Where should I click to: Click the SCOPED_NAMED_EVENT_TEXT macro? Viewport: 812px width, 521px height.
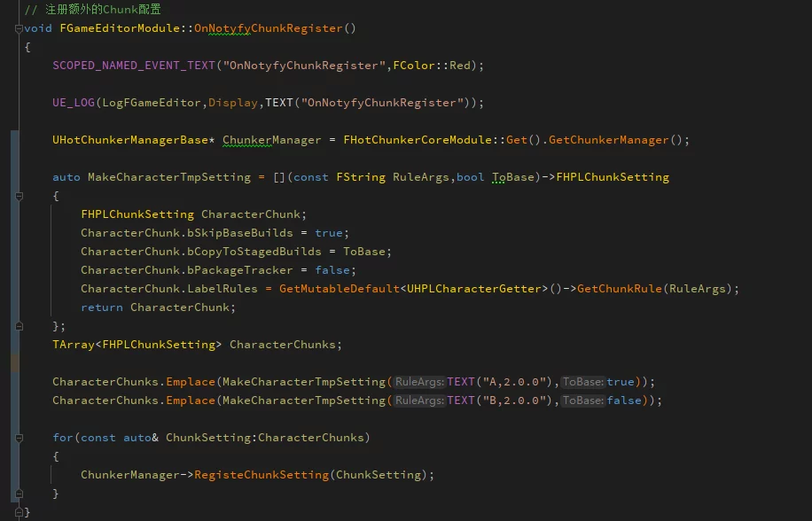pos(134,66)
